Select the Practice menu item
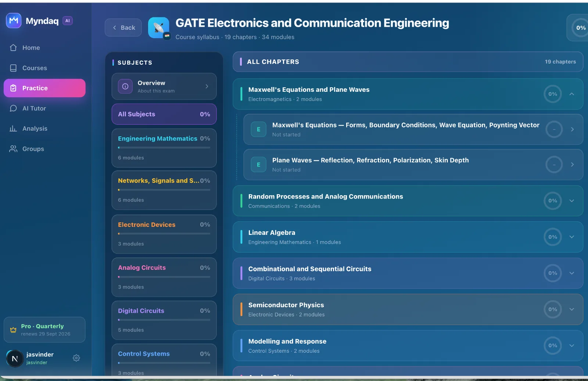 tap(44, 88)
